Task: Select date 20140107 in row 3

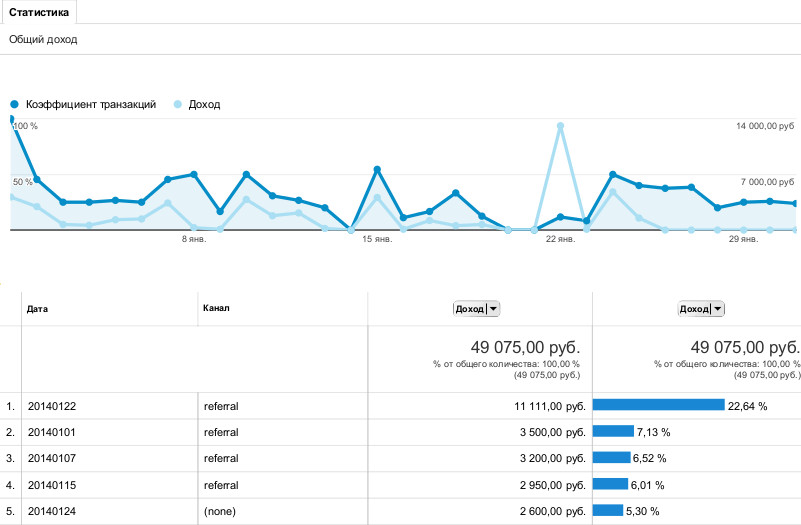Action: pos(52,458)
